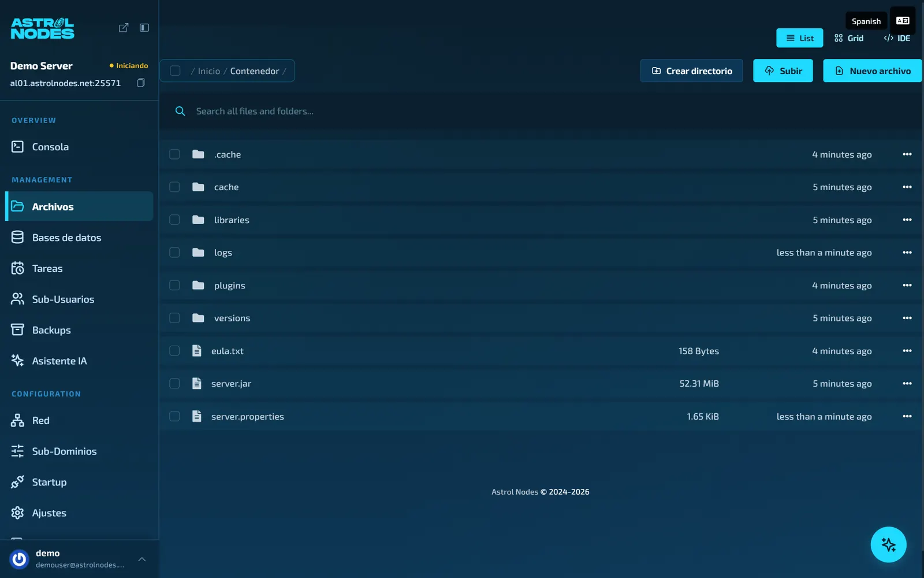Viewport: 924px width, 578px height.
Task: Click the file icon of eula.txt
Action: (197, 351)
